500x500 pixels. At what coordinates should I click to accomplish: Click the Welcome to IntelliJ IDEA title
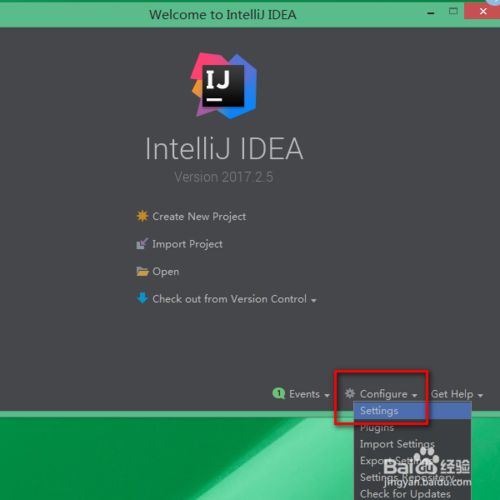pos(222,15)
